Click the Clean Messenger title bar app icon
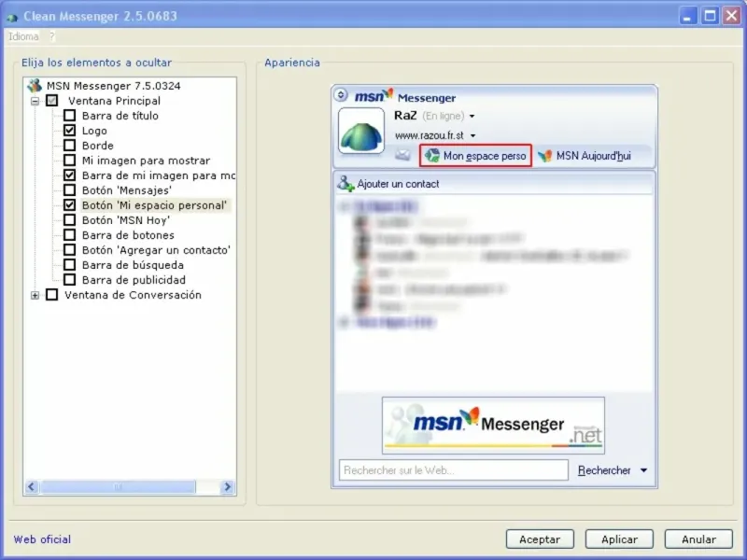 12,17
